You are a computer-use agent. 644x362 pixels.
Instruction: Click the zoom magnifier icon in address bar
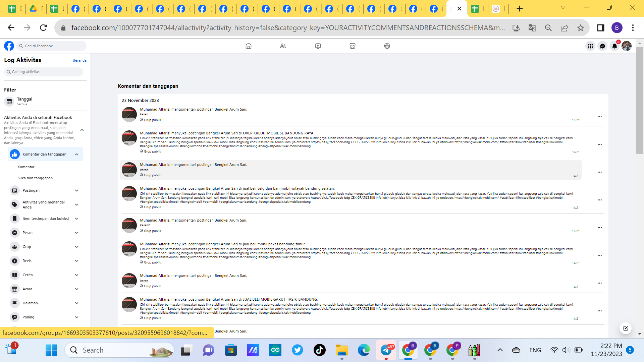(x=548, y=28)
